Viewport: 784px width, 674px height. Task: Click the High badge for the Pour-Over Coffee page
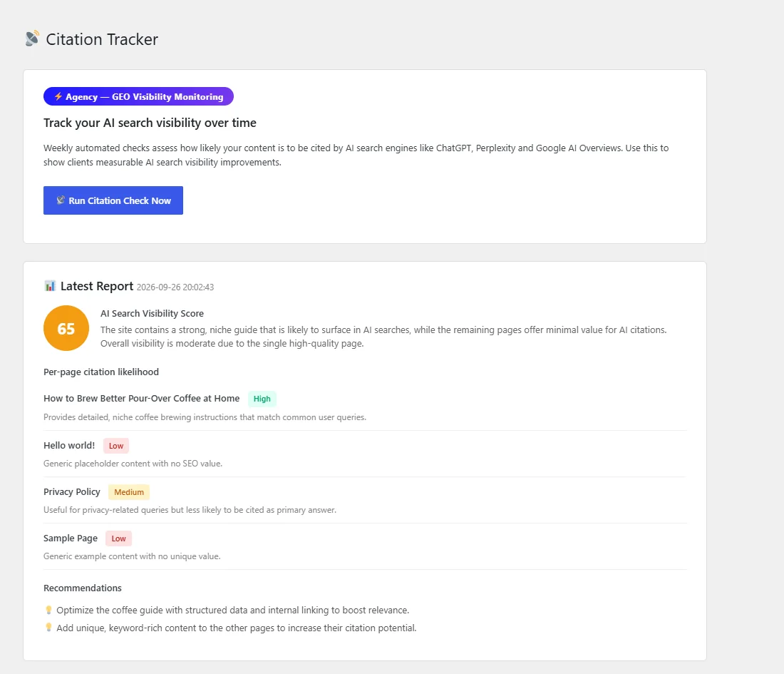[x=262, y=399]
